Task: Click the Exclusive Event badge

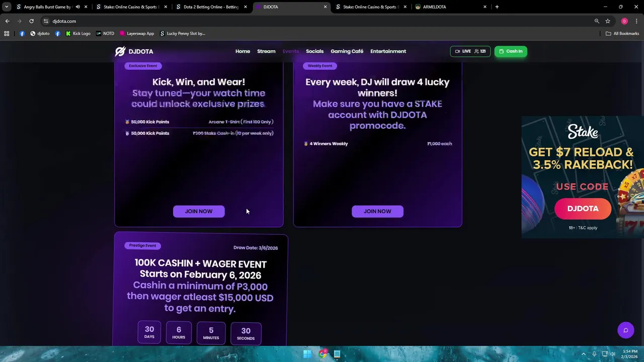Action: point(143,66)
